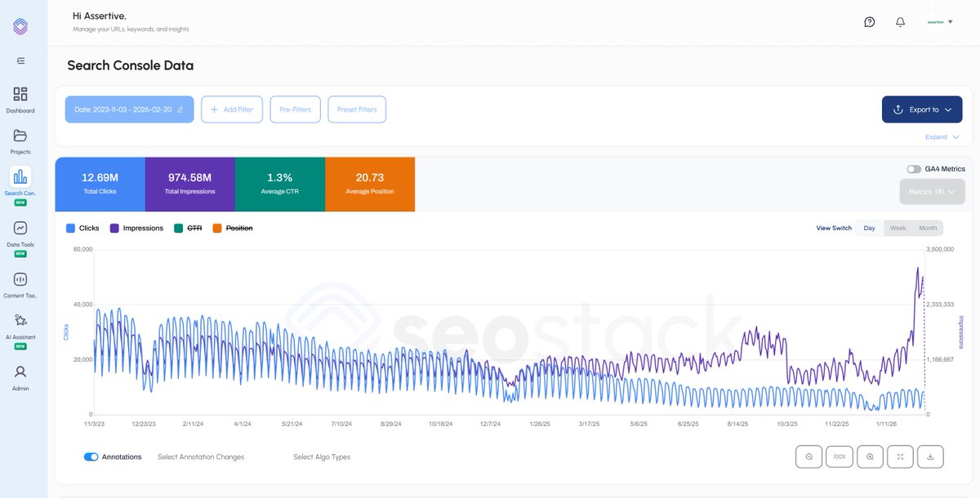Click the plus icon in Add Filter
980x498 pixels.
[215, 109]
